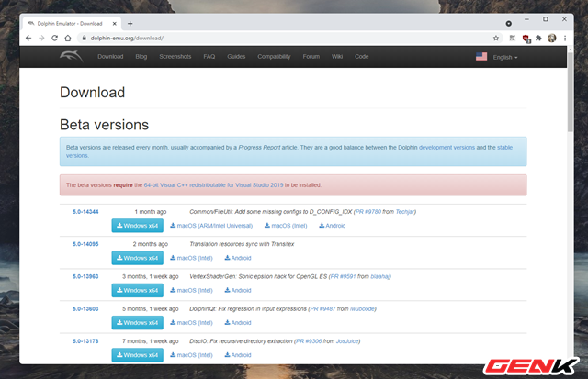Download Windows x64 for 5.0-13178
The height and width of the screenshot is (379, 588).
coord(137,354)
